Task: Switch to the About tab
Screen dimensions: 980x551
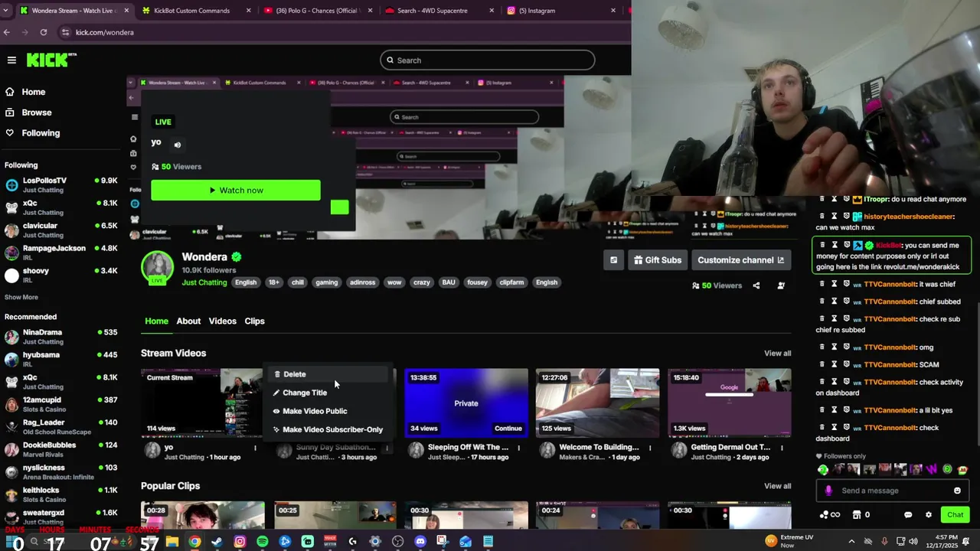Action: 188,321
